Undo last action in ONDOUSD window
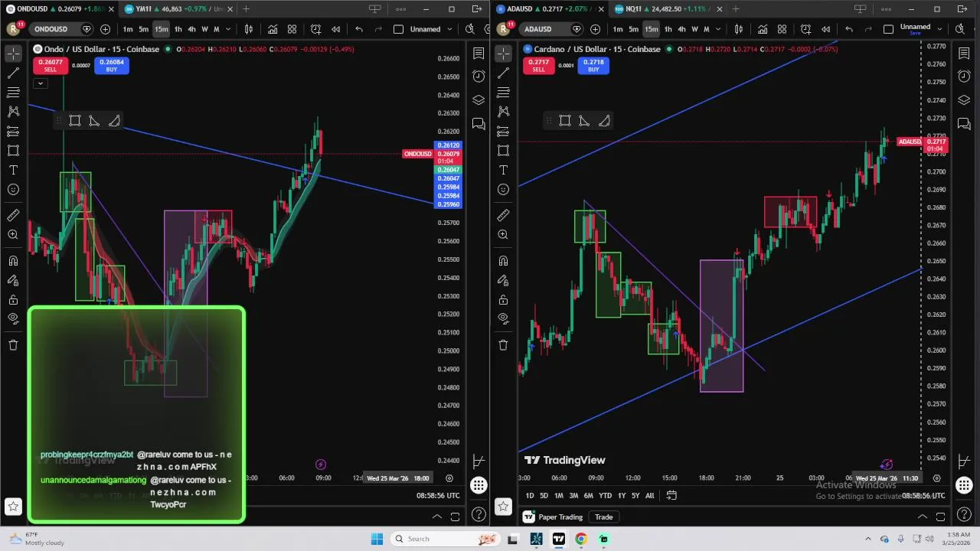Viewport: 980px width, 551px height. 359,29
